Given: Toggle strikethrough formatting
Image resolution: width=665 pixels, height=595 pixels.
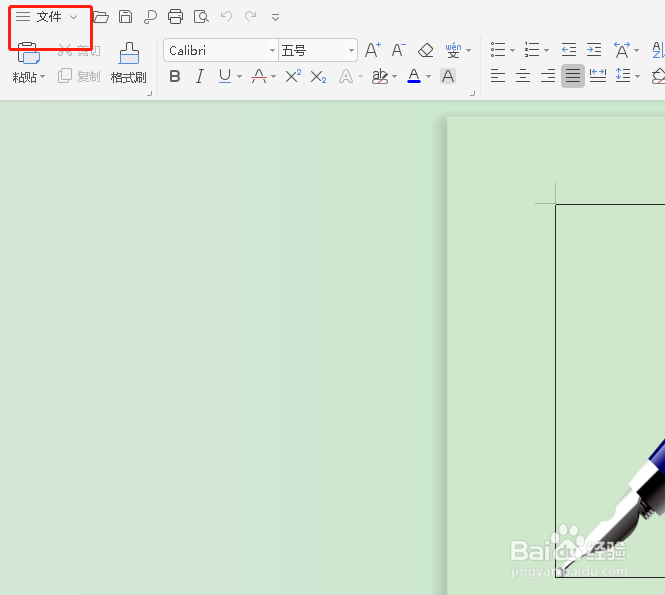Looking at the screenshot, I should click(x=259, y=76).
